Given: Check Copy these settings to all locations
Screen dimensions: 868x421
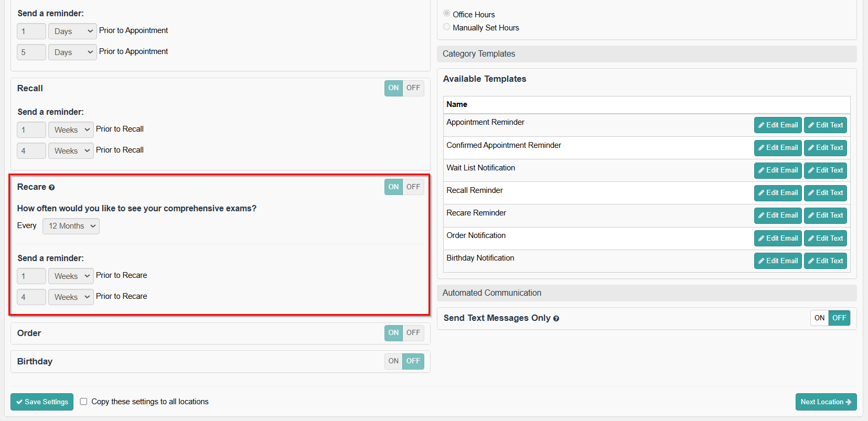Looking at the screenshot, I should 83,402.
